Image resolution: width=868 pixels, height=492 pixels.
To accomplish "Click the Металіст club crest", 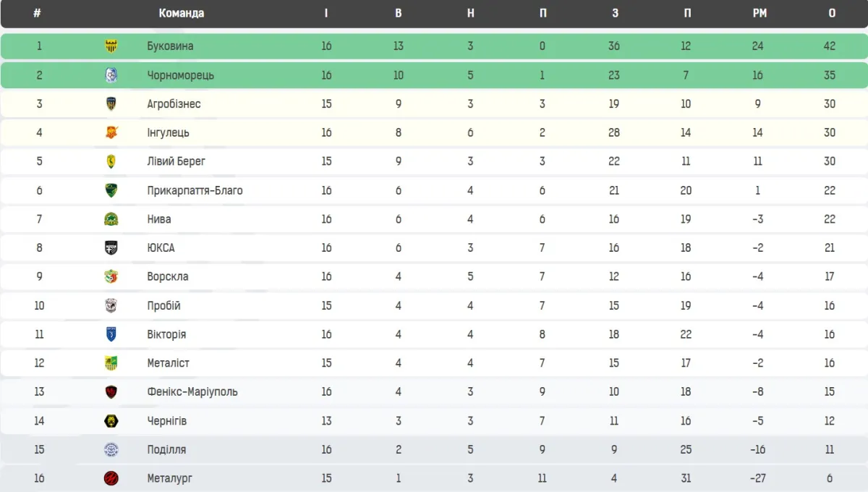I will (111, 363).
